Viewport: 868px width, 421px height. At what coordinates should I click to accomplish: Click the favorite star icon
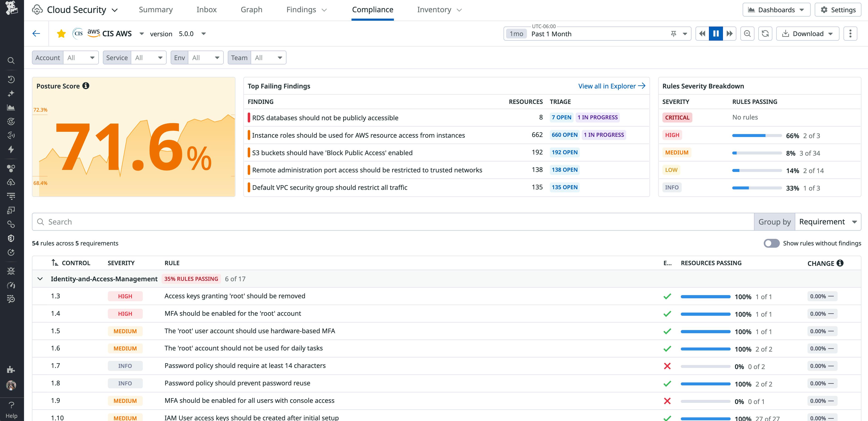pos(61,34)
